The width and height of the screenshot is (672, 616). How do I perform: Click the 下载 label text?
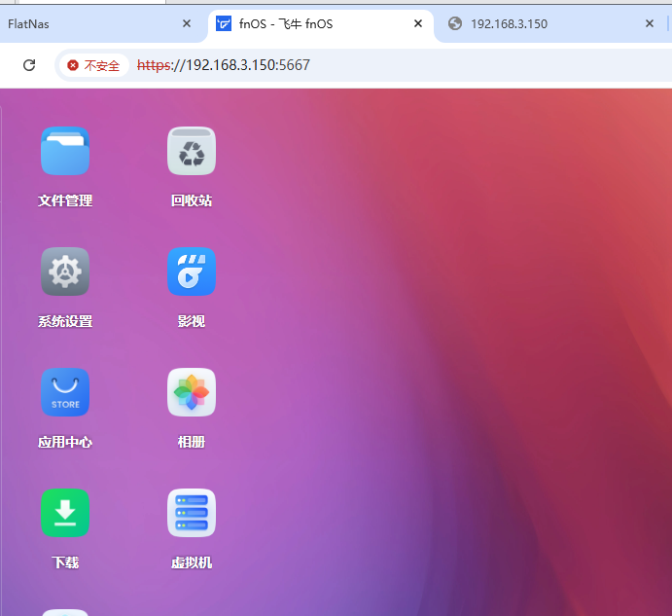[x=65, y=562]
